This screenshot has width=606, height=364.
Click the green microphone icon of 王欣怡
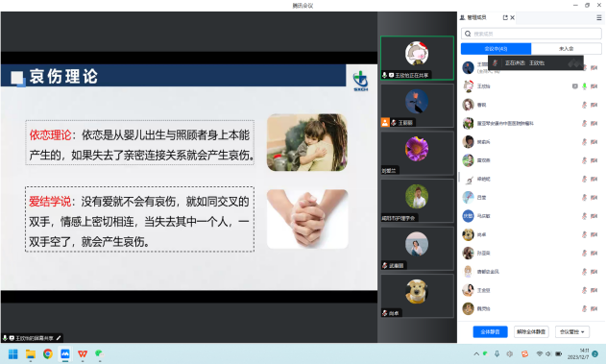pyautogui.click(x=584, y=86)
